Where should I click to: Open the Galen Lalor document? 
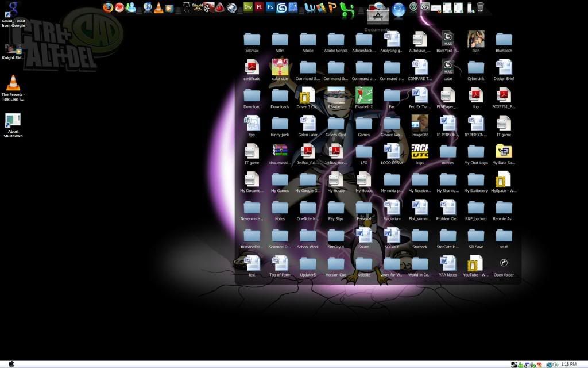click(308, 126)
